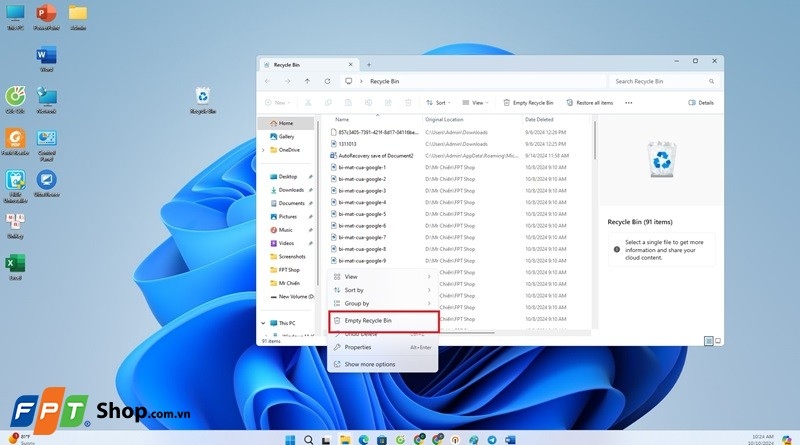Switch to the large thumbnails view icon
This screenshot has width=800, height=445.
click(x=718, y=341)
